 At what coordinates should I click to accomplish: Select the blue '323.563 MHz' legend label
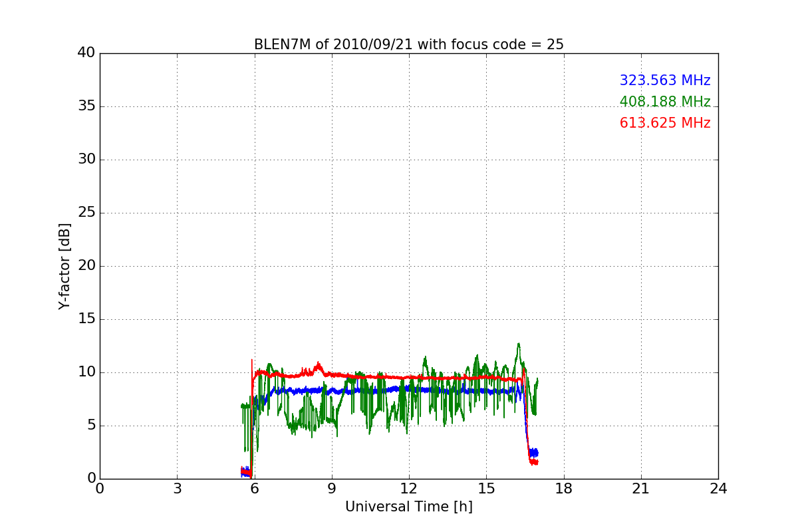point(665,80)
